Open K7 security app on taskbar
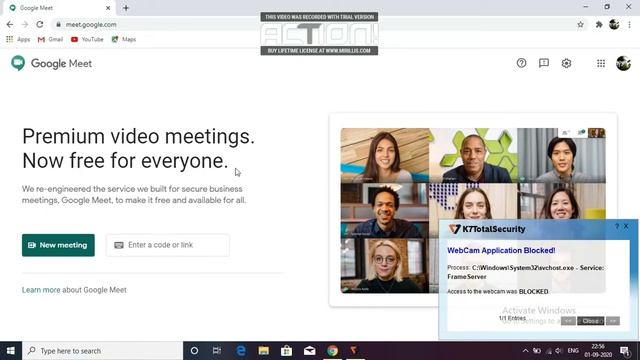 (353, 351)
